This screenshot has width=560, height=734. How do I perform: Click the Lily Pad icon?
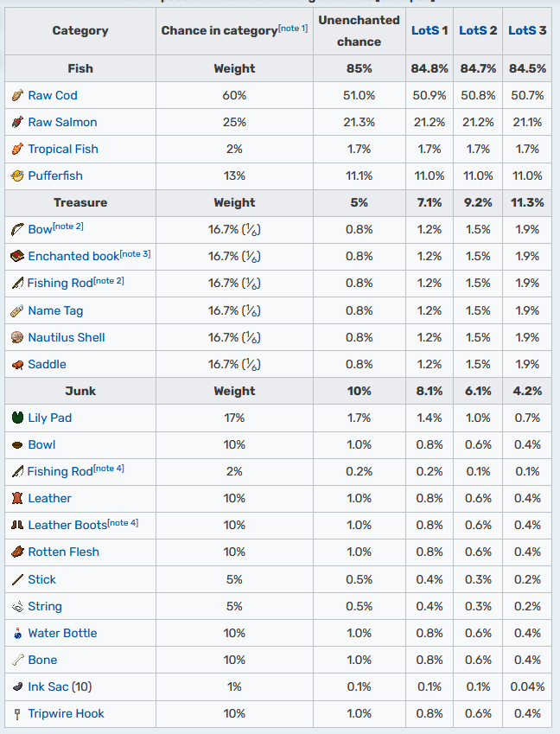(17, 418)
